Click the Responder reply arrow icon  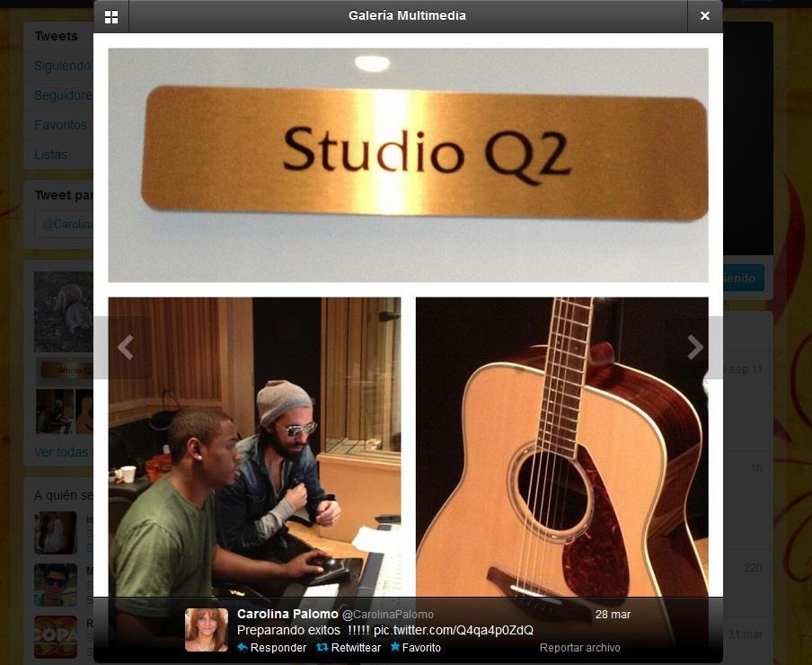pyautogui.click(x=242, y=647)
